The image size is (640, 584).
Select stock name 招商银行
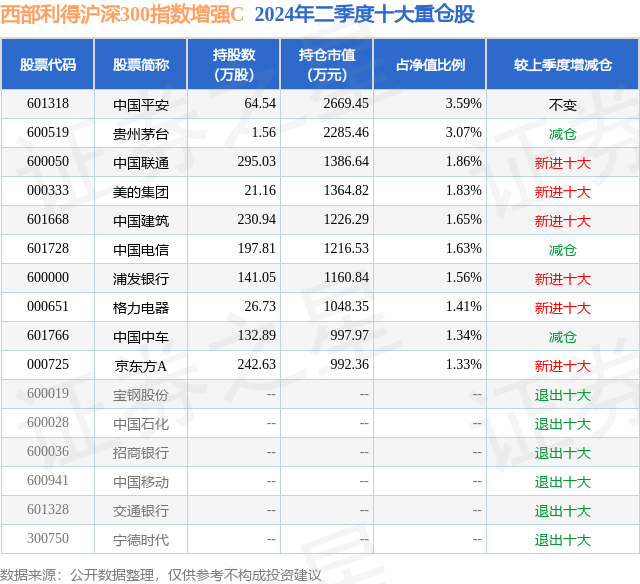point(141,453)
